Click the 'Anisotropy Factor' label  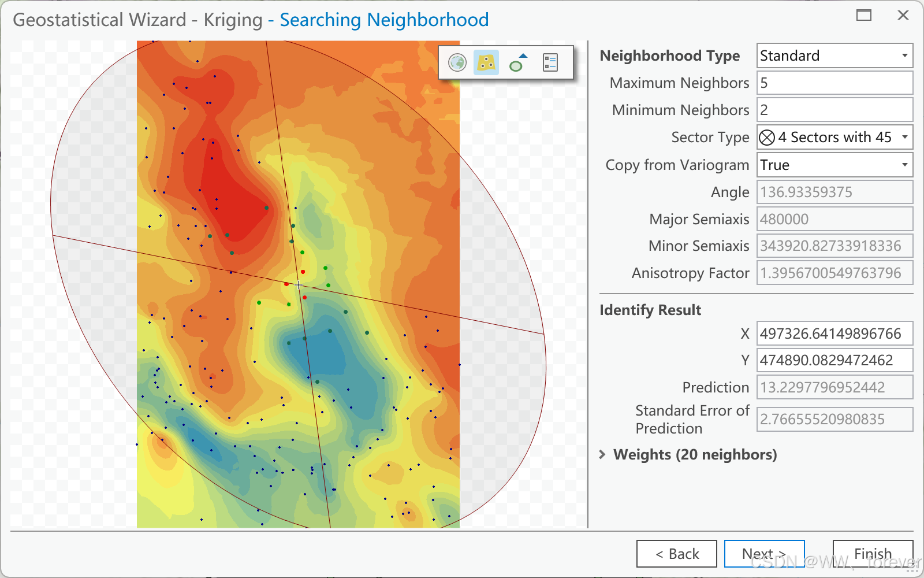tap(691, 273)
